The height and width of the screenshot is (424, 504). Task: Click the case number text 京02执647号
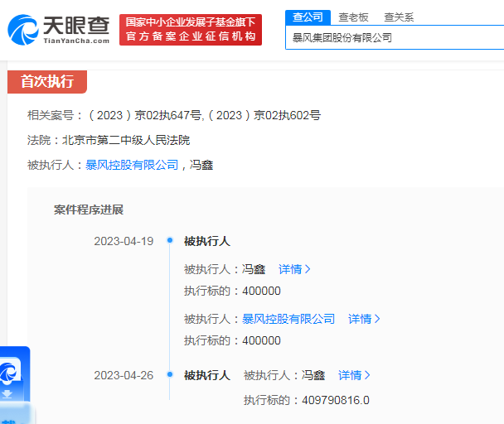tap(168, 115)
